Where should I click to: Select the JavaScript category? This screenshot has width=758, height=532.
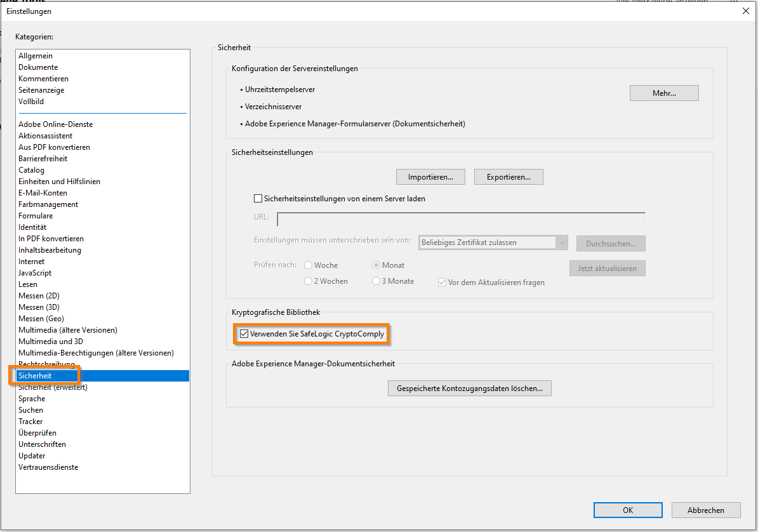[35, 273]
